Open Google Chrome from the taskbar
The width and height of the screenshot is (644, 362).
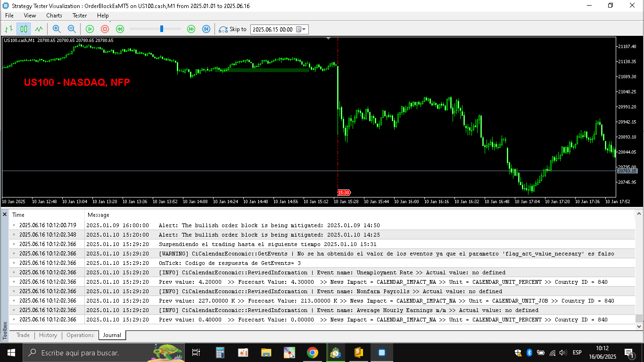[x=312, y=353]
